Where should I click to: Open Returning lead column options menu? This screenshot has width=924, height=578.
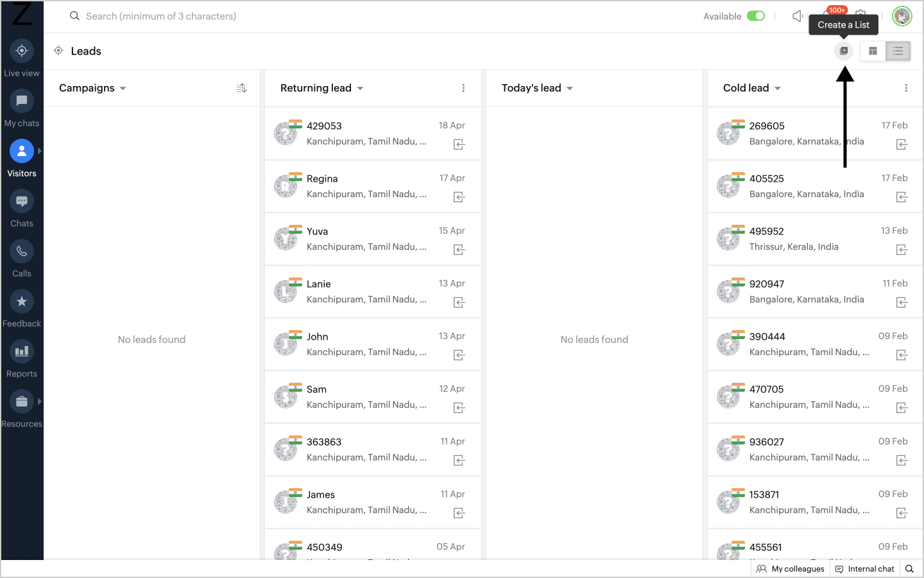(463, 88)
